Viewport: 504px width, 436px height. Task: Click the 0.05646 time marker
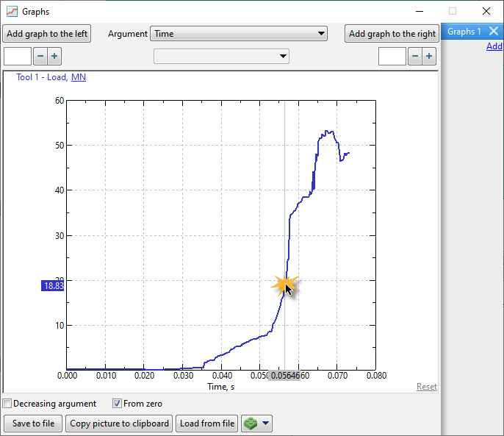284,376
